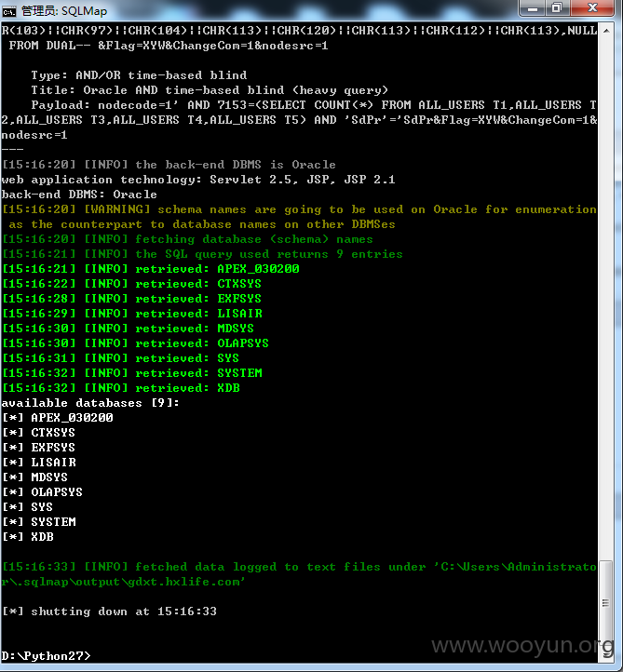Click the SQLMap title bar text
The image size is (623, 672).
tap(64, 11)
